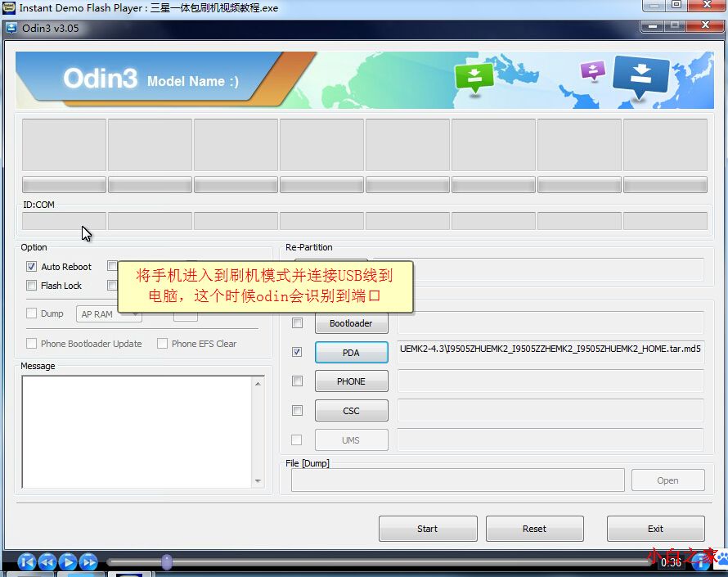728x577 pixels.
Task: Exit the Odin3 application
Action: point(655,529)
